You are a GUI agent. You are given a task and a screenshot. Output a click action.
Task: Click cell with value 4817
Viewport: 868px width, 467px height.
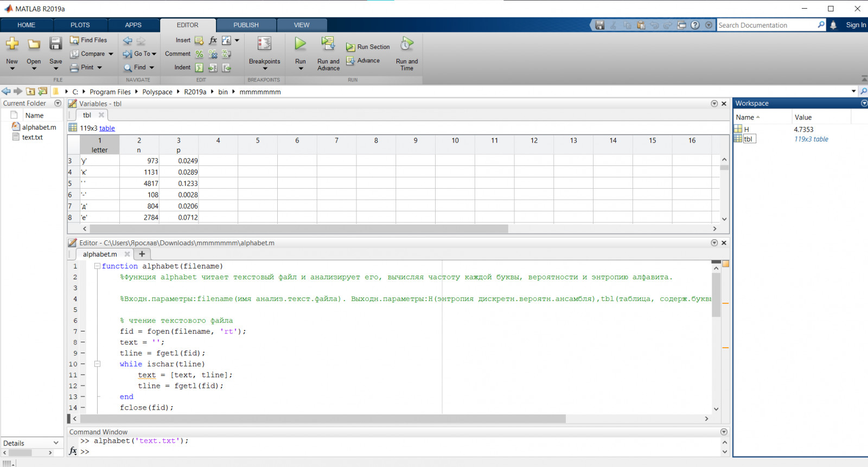pyautogui.click(x=139, y=183)
